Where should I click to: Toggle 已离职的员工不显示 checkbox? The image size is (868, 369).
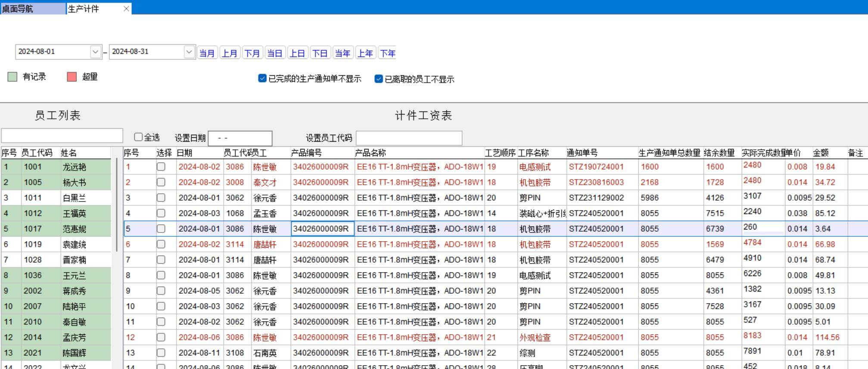click(x=378, y=79)
